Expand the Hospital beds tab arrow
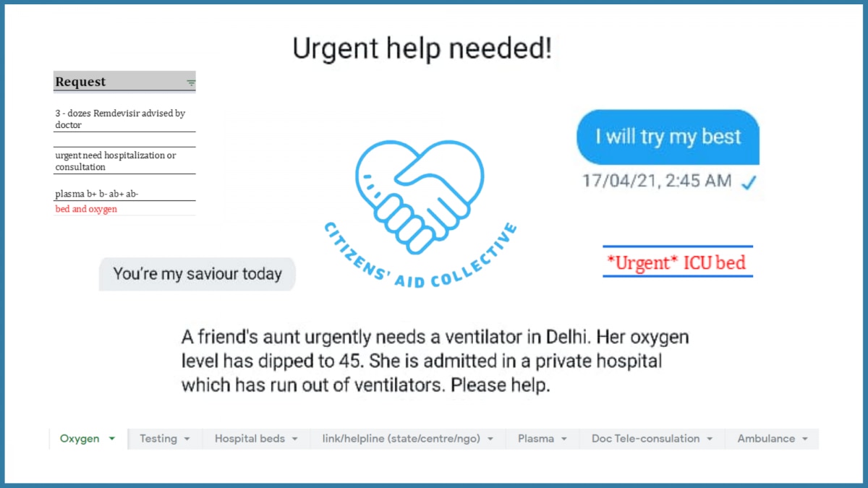 click(295, 439)
